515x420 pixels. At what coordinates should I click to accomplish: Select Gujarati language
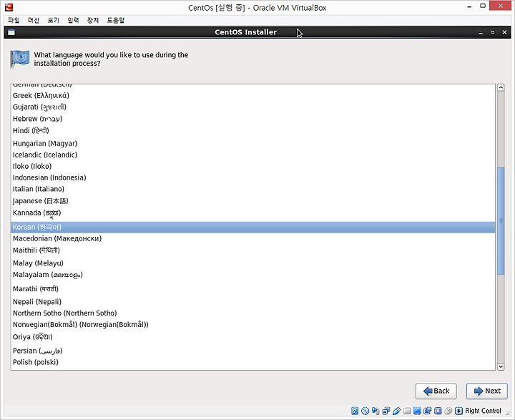(x=253, y=107)
